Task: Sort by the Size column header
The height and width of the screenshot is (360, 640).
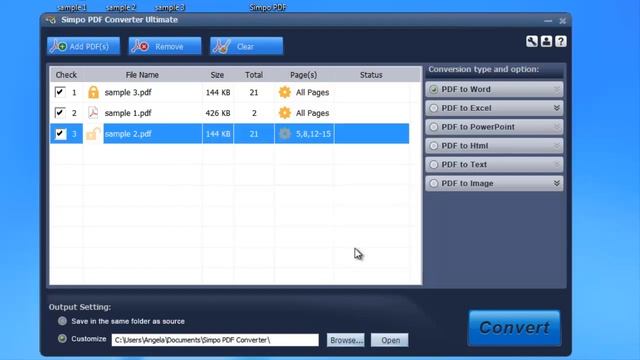Action: click(x=217, y=75)
